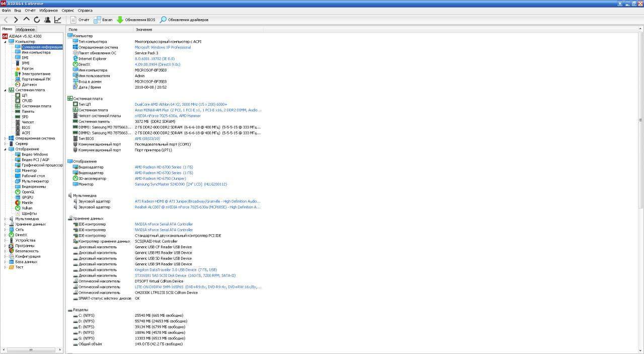Open the Отчёт menu in the menu bar

click(x=30, y=10)
